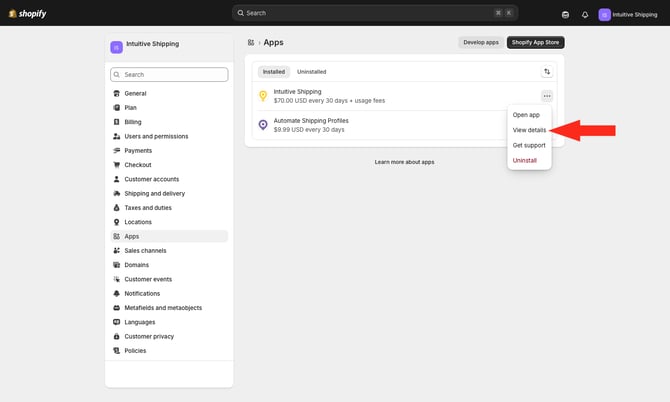Choose View details from the context menu
The width and height of the screenshot is (670, 402).
pos(529,130)
